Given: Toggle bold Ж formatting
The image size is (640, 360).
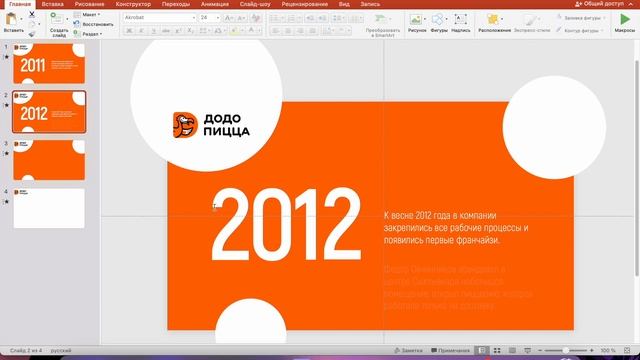Looking at the screenshot, I should click(x=129, y=31).
